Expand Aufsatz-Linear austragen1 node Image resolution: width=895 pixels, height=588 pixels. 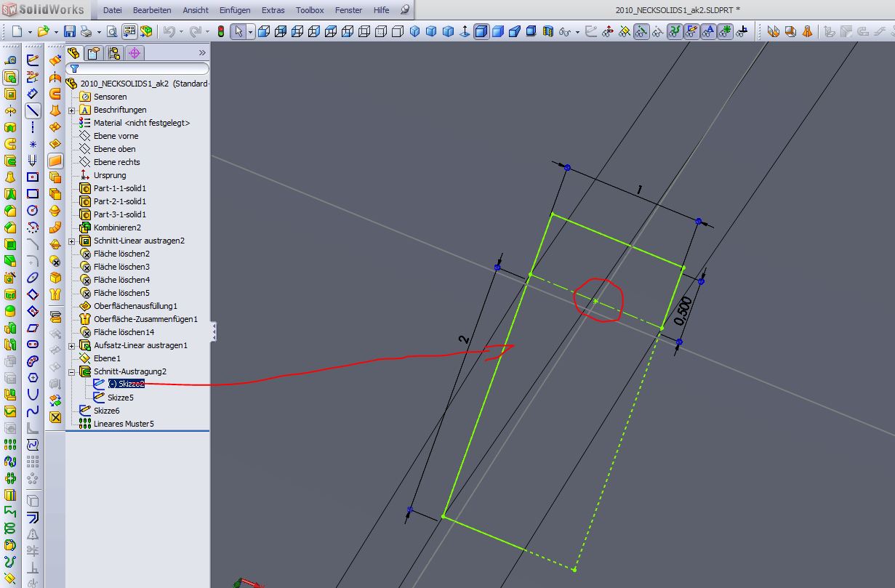(72, 345)
